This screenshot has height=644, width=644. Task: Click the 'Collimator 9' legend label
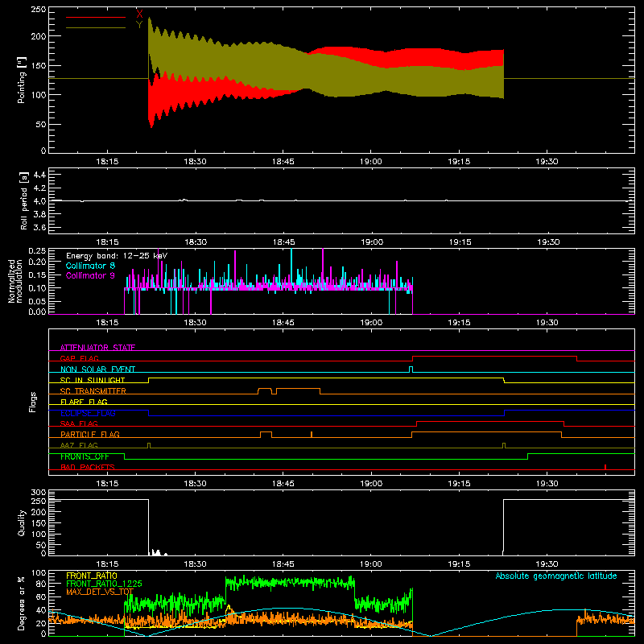click(90, 275)
